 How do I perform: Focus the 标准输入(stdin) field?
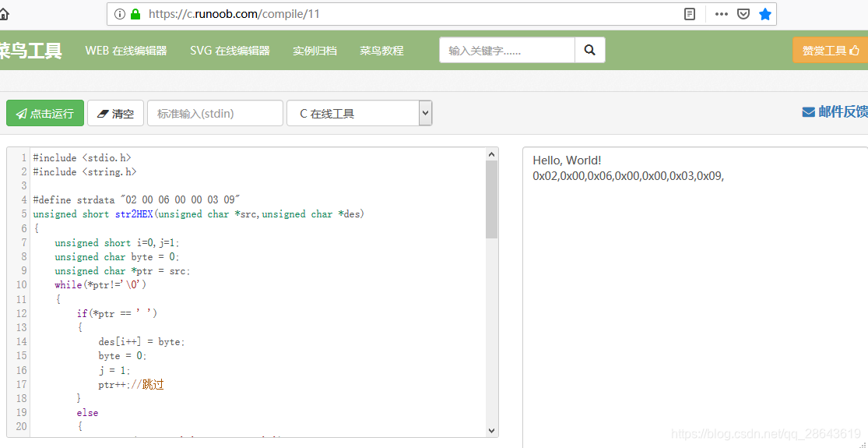pos(216,113)
